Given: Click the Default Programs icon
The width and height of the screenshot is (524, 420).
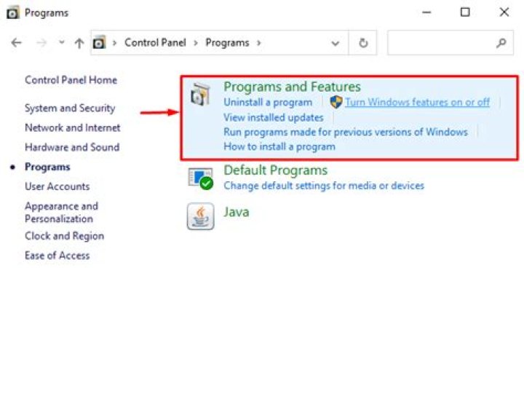Looking at the screenshot, I should click(x=201, y=178).
